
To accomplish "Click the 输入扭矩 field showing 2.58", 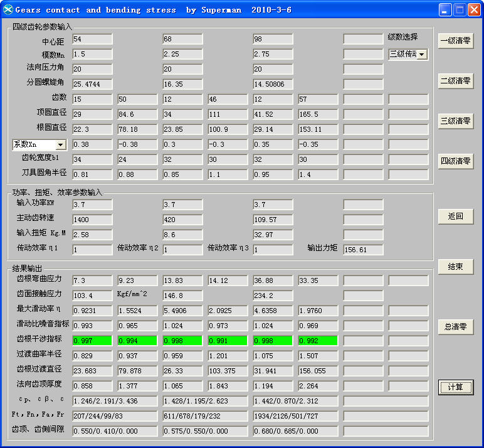I will tap(92, 235).
